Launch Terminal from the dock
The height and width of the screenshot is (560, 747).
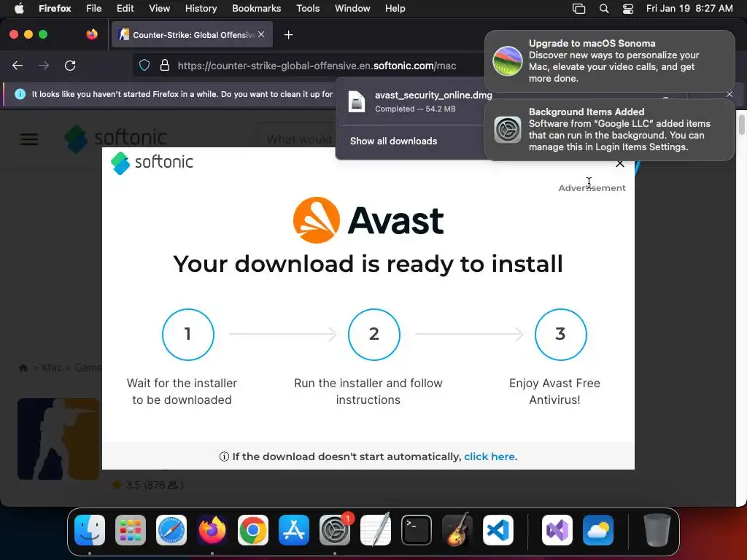417,530
